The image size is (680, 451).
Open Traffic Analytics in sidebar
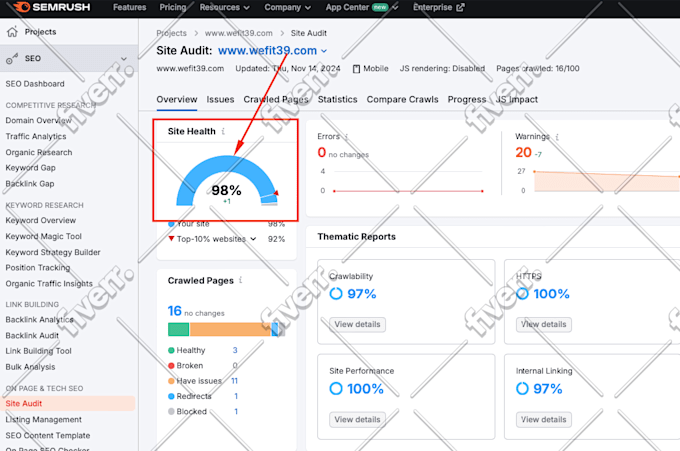[x=36, y=137]
